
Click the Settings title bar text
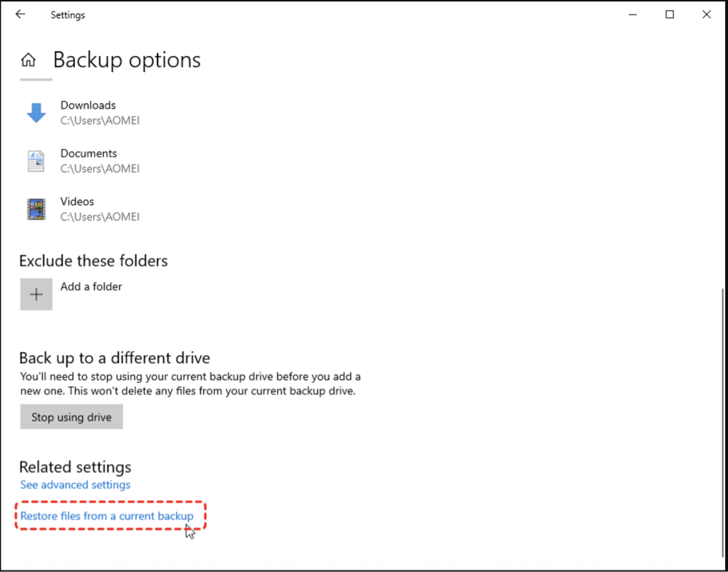(68, 15)
